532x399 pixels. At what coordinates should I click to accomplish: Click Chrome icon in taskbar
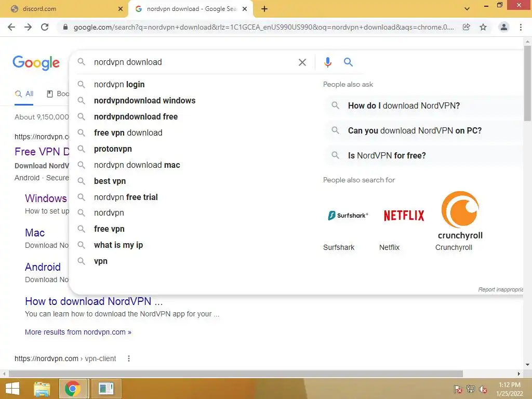coord(72,389)
